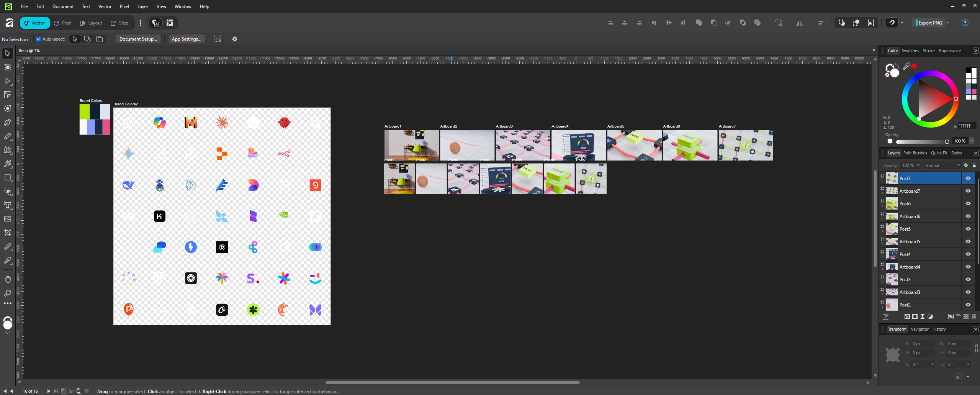Open the cog settings icon in context toolbar

(235, 39)
